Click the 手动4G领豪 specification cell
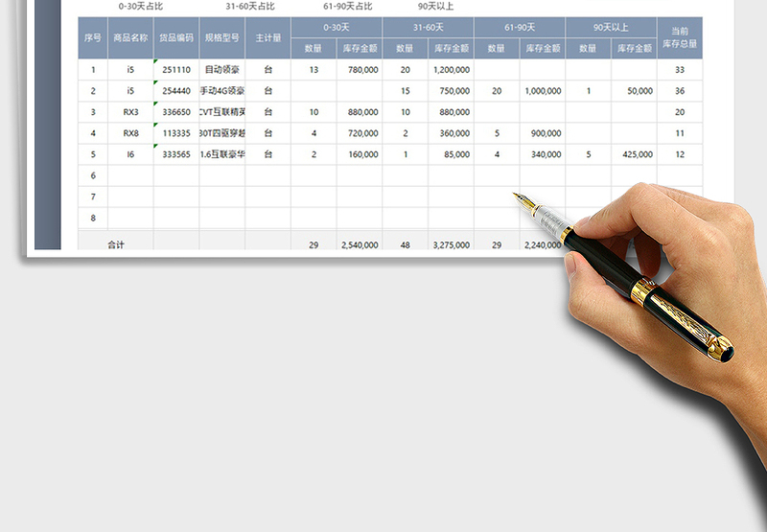 [222, 91]
